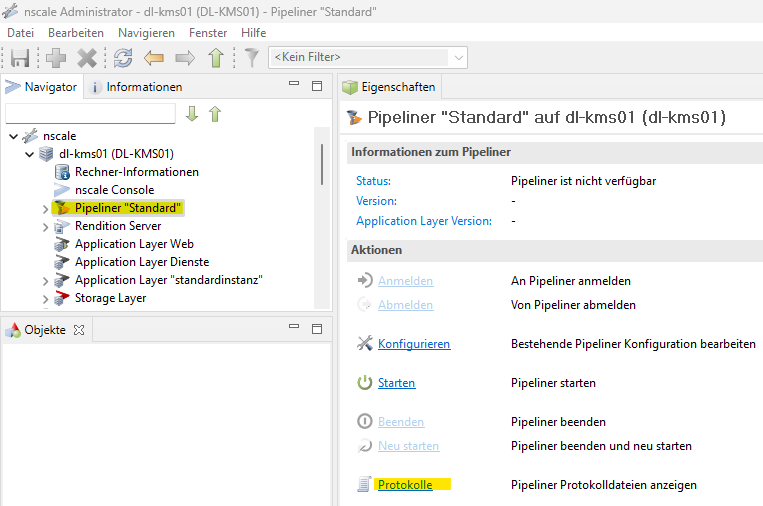763x506 pixels.
Task: Select nscale Console in navigator
Action: pos(114,190)
